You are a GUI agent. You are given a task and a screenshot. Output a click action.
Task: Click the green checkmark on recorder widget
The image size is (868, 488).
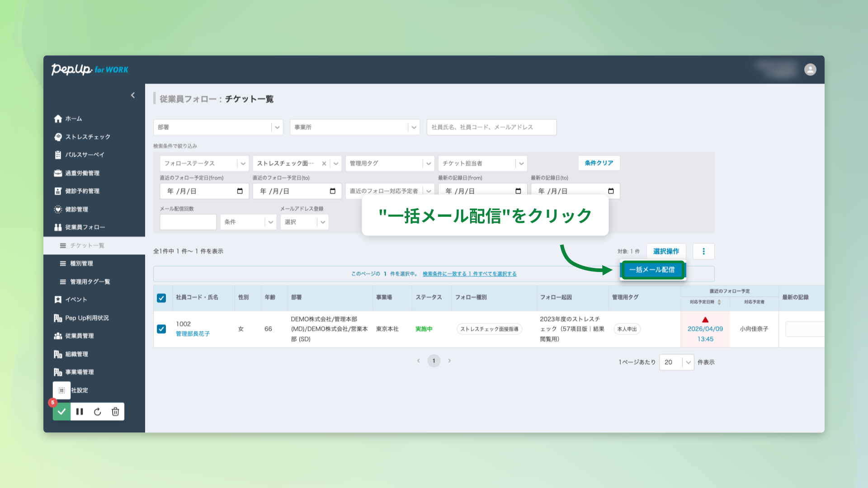pyautogui.click(x=61, y=412)
